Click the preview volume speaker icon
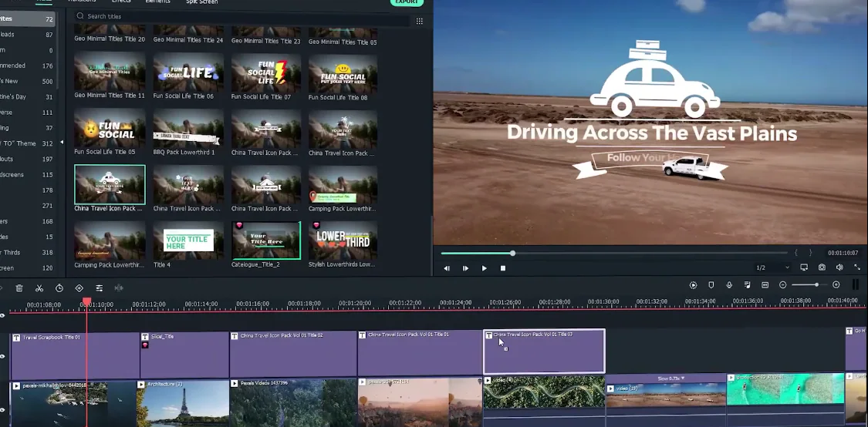The image size is (868, 427). point(839,267)
